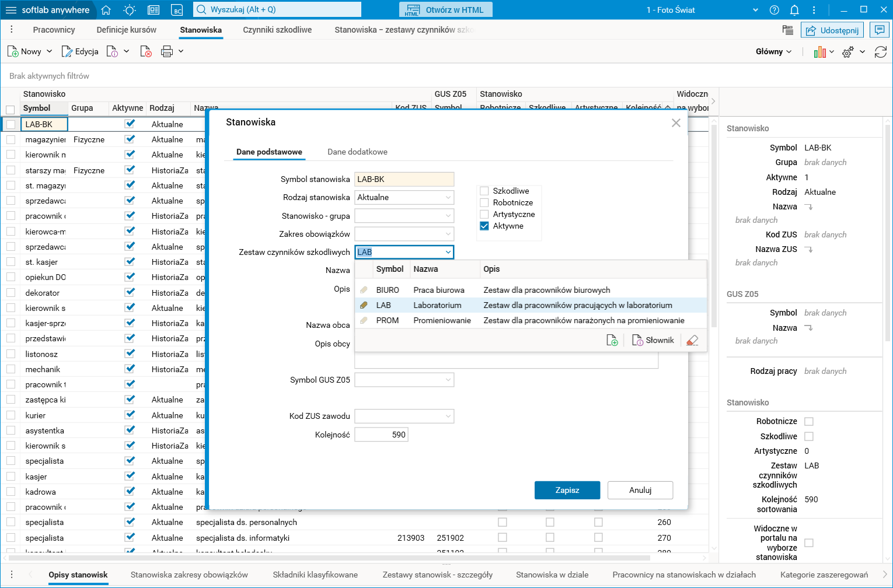This screenshot has width=893, height=588.
Task: Click the lightbulb theme icon
Action: coord(130,10)
